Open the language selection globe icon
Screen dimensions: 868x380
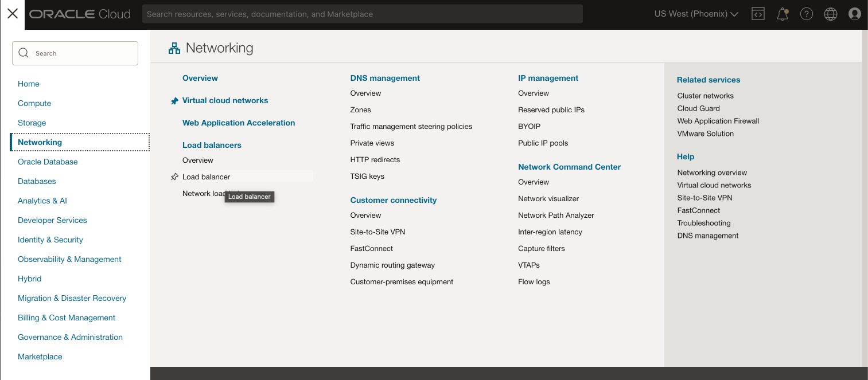click(x=830, y=13)
